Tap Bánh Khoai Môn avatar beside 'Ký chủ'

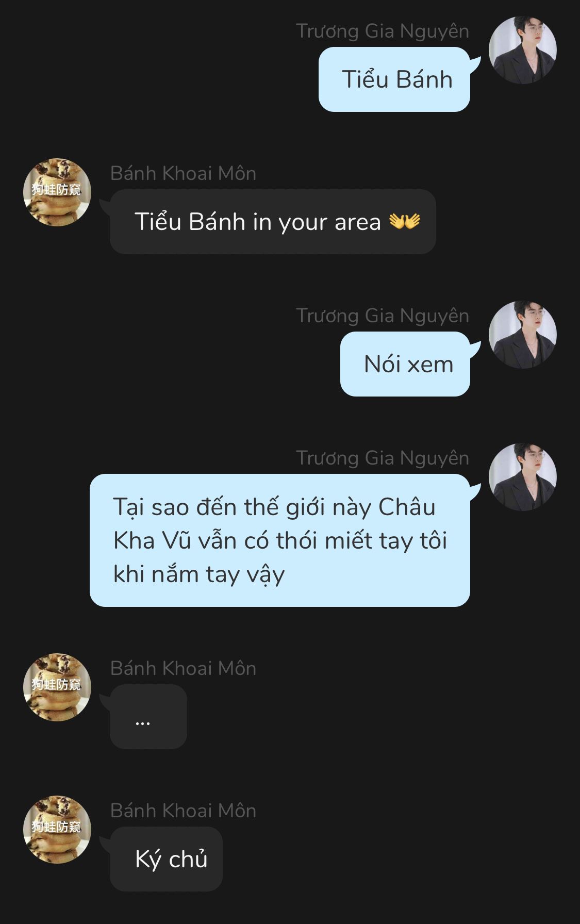pos(57,830)
